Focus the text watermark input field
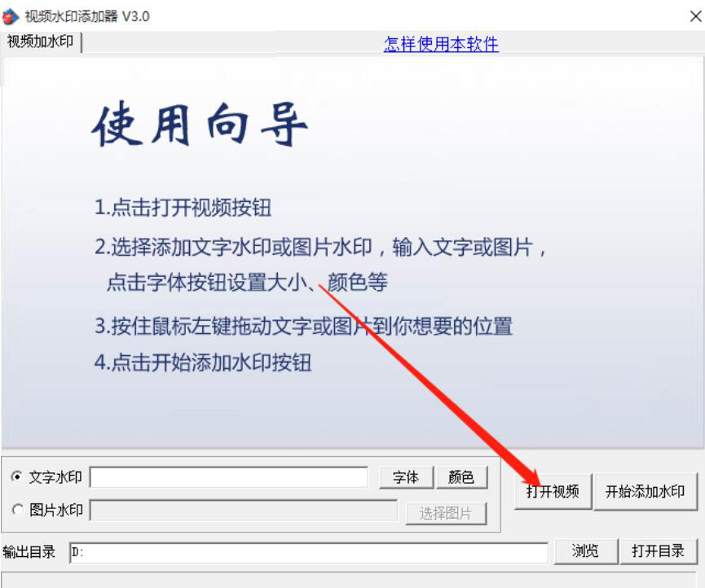 coord(229,477)
